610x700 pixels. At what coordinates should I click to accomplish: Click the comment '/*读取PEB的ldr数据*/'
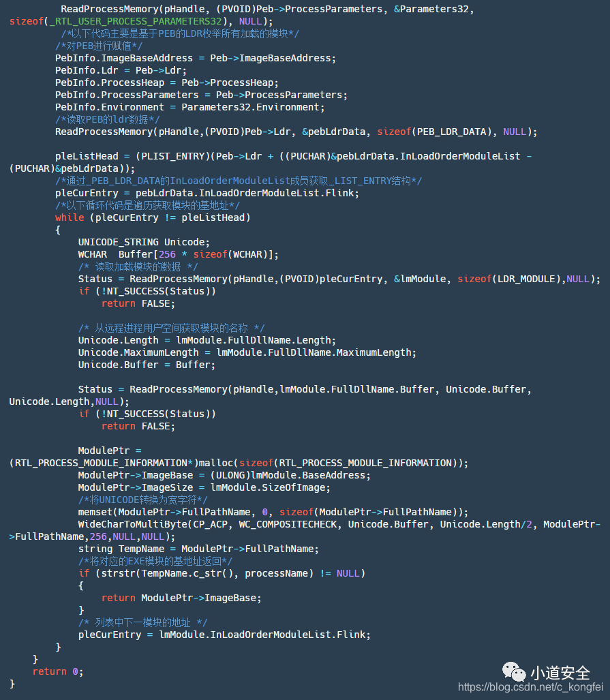click(x=107, y=120)
